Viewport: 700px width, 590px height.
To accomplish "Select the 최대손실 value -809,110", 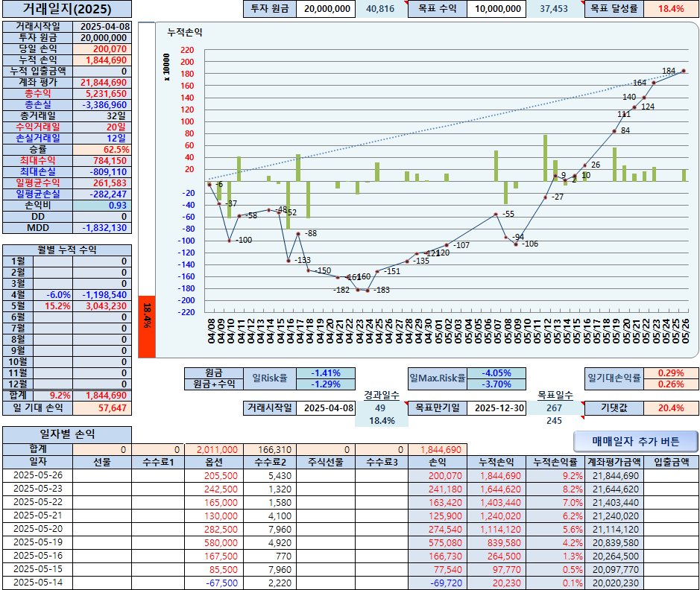I will [x=102, y=171].
